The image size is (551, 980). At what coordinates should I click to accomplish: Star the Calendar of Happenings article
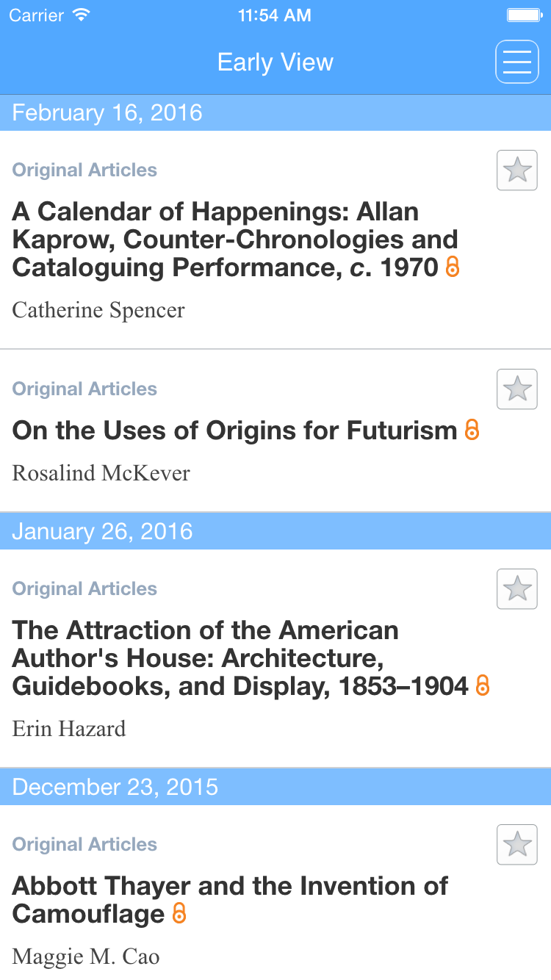click(517, 170)
